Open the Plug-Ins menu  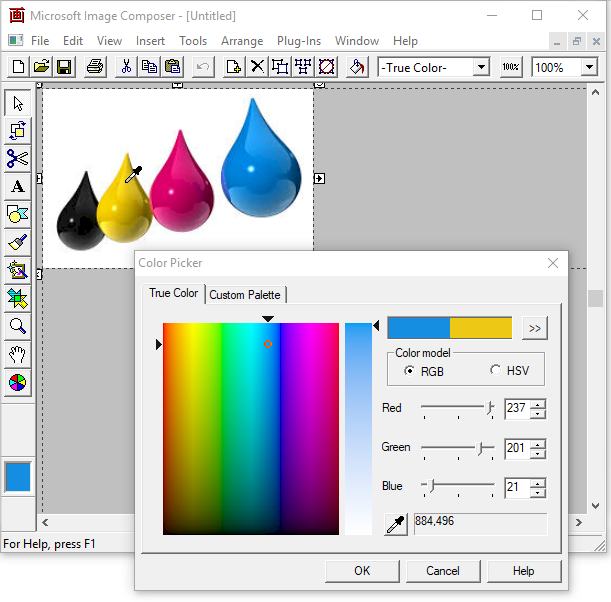(x=299, y=41)
